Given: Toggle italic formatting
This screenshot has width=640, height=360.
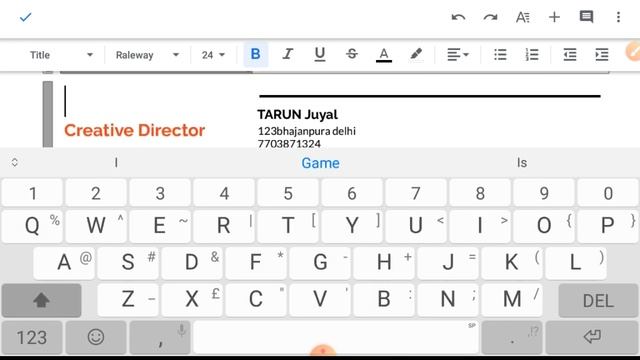Looking at the screenshot, I should [287, 54].
